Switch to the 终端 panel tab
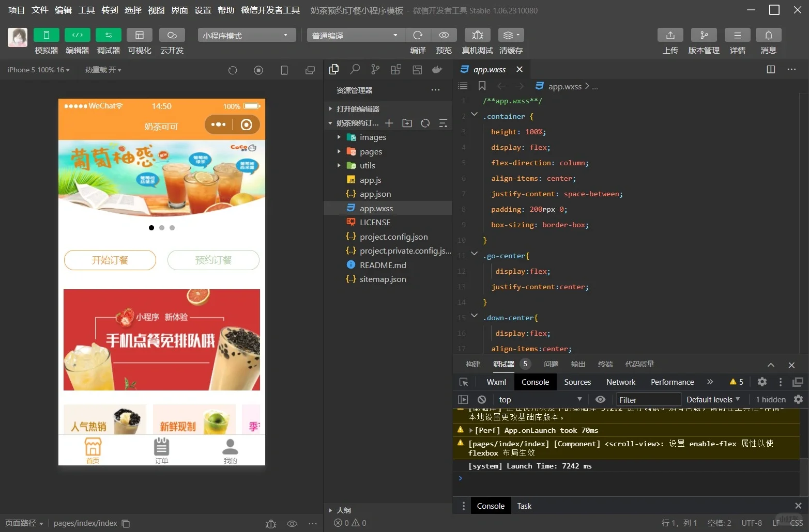Image resolution: width=809 pixels, height=532 pixels. [605, 364]
